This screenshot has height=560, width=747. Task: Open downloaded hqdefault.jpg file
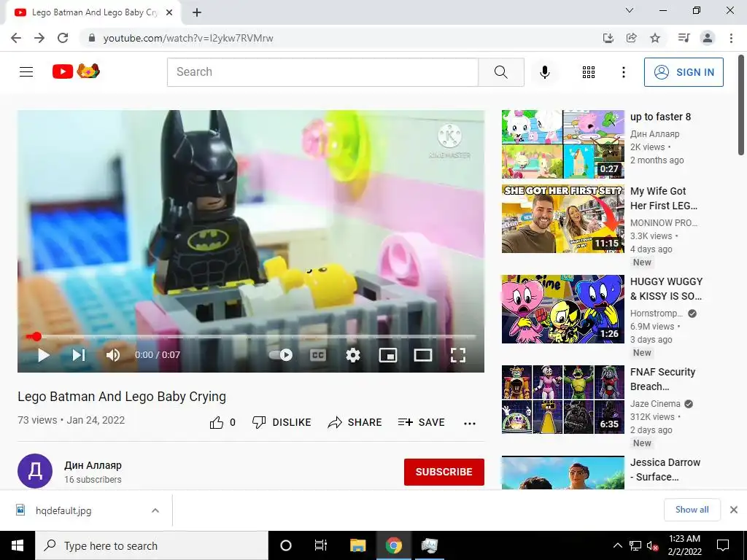[x=63, y=510]
